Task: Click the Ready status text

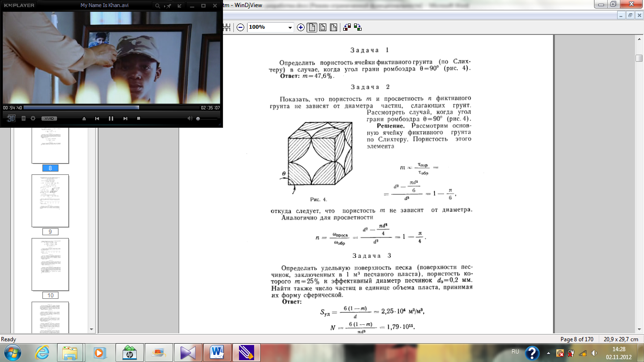Action: [x=8, y=339]
